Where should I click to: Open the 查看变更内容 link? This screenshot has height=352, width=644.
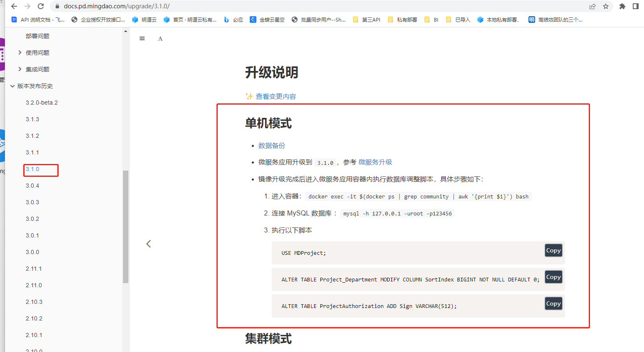coord(276,96)
